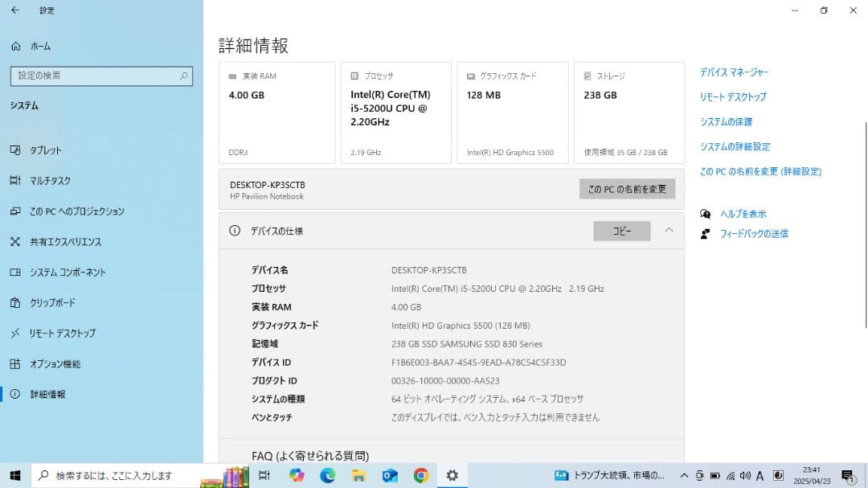Open the タブレット settings section icon
Image resolution: width=868 pixels, height=488 pixels.
pyautogui.click(x=14, y=150)
